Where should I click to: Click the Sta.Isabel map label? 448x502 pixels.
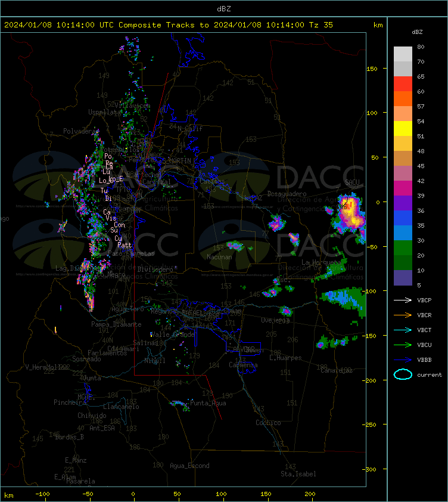pos(298,474)
